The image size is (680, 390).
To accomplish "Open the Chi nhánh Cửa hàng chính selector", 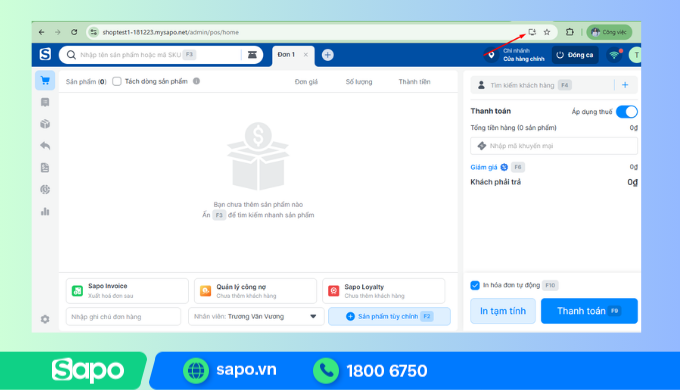I will point(523,55).
